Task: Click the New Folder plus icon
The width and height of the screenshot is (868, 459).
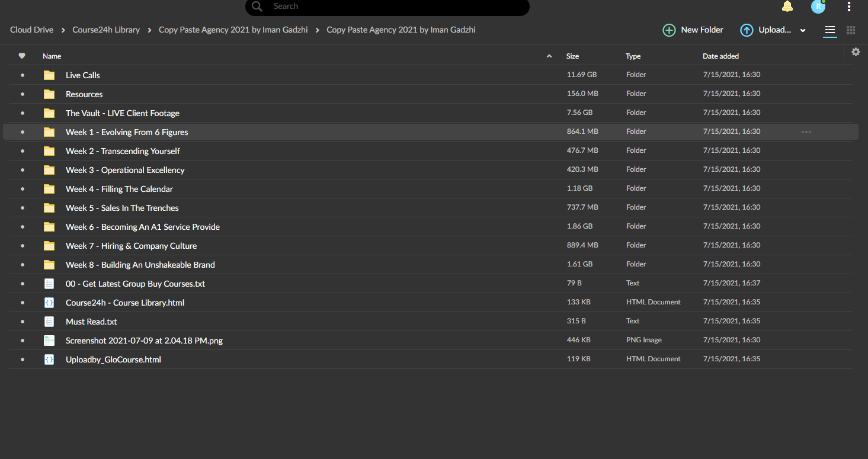Action: tap(669, 30)
